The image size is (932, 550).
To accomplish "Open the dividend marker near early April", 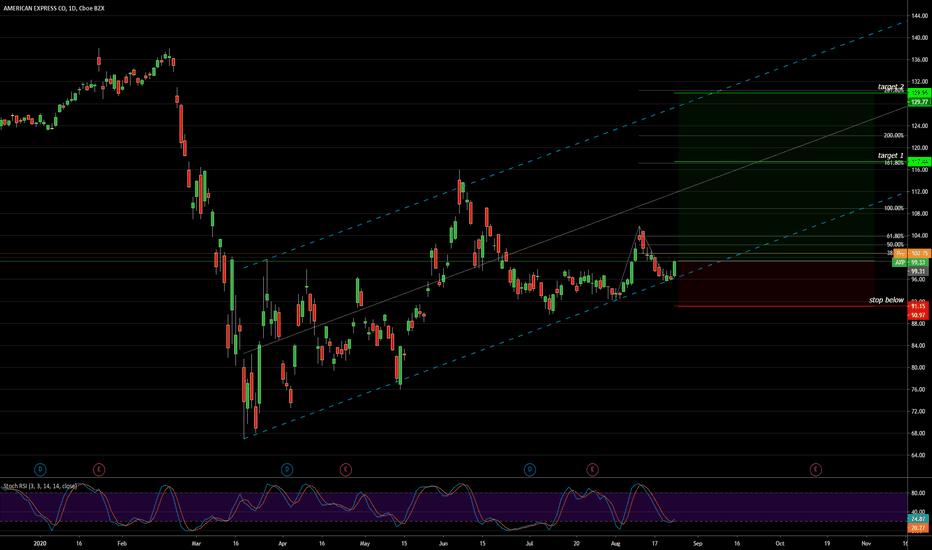I will point(286,470).
